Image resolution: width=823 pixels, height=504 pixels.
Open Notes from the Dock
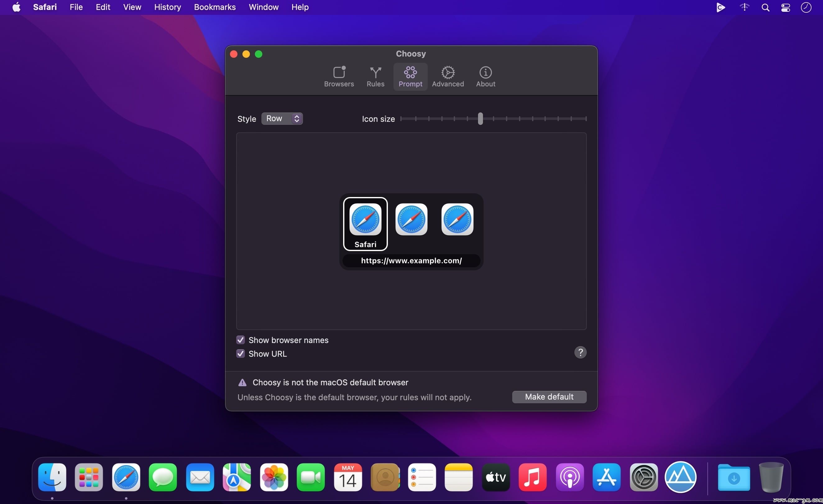pyautogui.click(x=459, y=477)
